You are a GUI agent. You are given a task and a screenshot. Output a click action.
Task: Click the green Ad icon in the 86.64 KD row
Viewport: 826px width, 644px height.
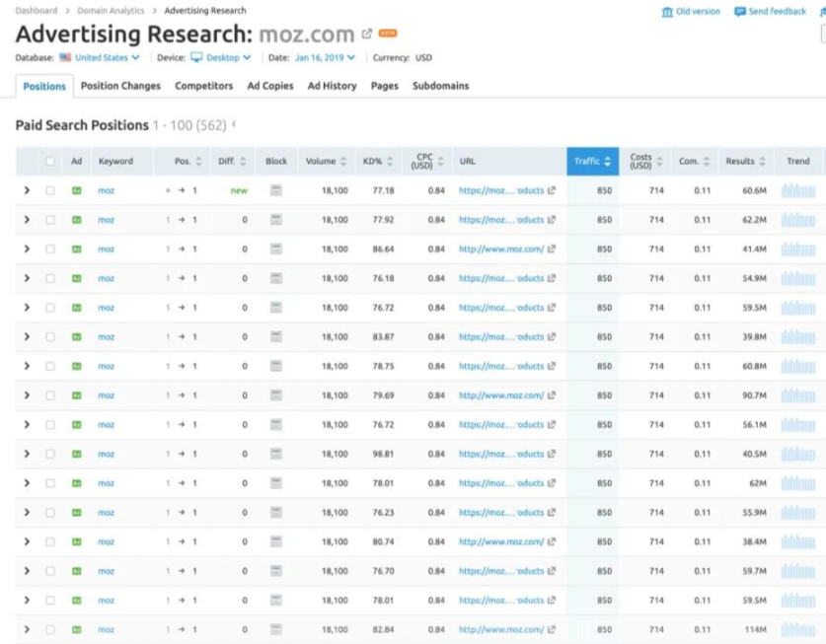pos(76,250)
